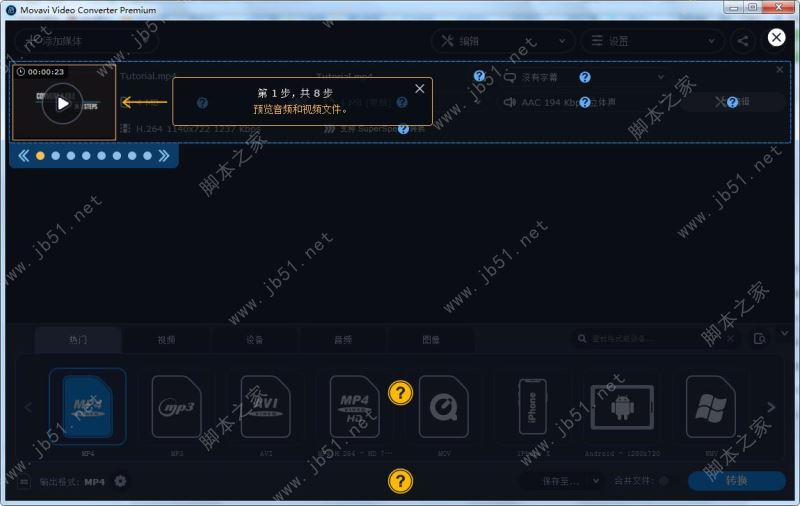Select the MOV QuickTime preset
This screenshot has height=506, width=800.
pyautogui.click(x=443, y=407)
